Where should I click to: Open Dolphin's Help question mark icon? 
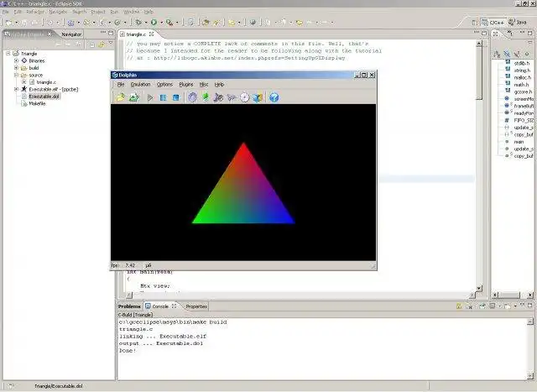tap(274, 97)
